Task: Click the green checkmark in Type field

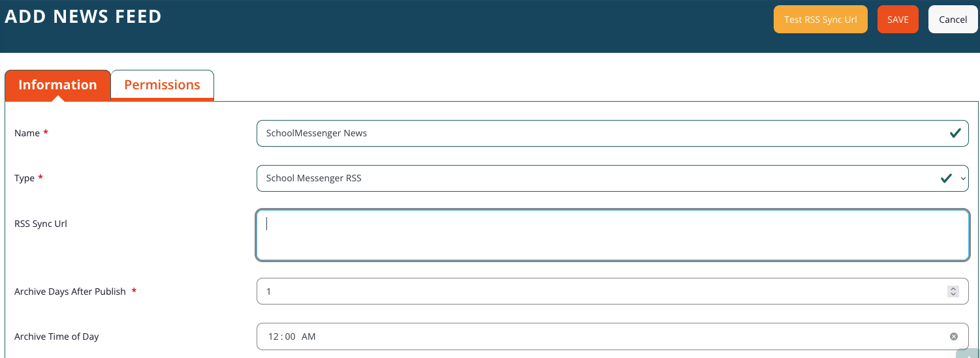Action: pyautogui.click(x=945, y=178)
